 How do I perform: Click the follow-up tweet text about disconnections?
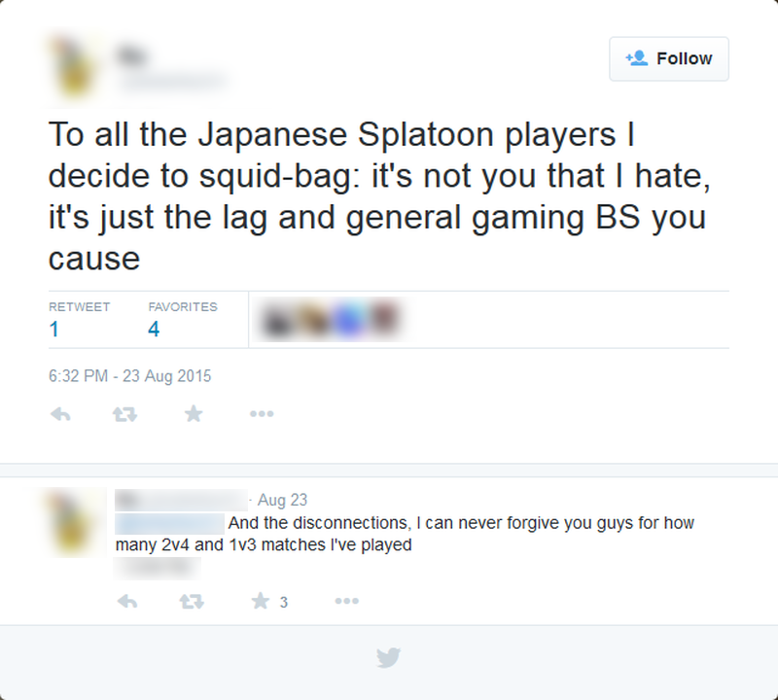(x=405, y=534)
